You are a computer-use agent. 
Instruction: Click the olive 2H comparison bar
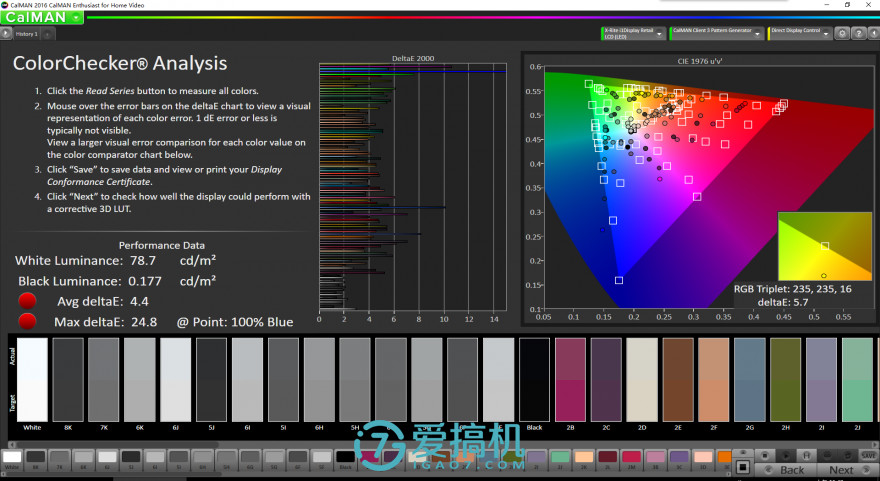786,379
